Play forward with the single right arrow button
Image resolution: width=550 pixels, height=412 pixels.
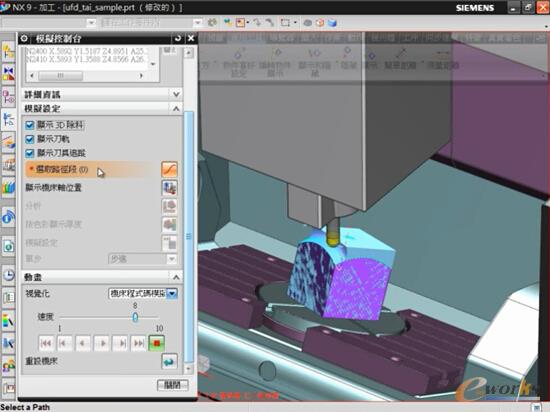coord(102,343)
